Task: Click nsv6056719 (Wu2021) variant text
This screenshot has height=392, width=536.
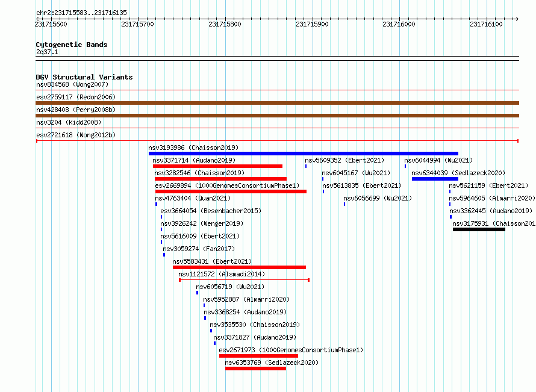Action: click(x=231, y=287)
